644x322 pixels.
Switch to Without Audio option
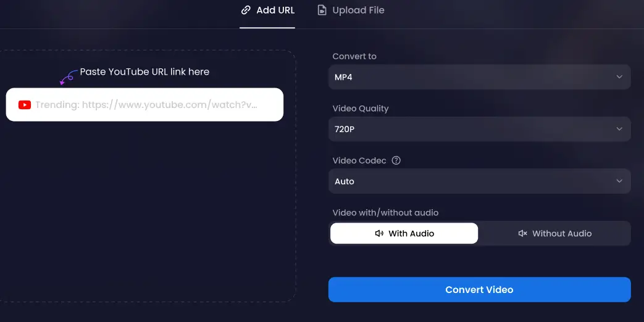pyautogui.click(x=554, y=234)
